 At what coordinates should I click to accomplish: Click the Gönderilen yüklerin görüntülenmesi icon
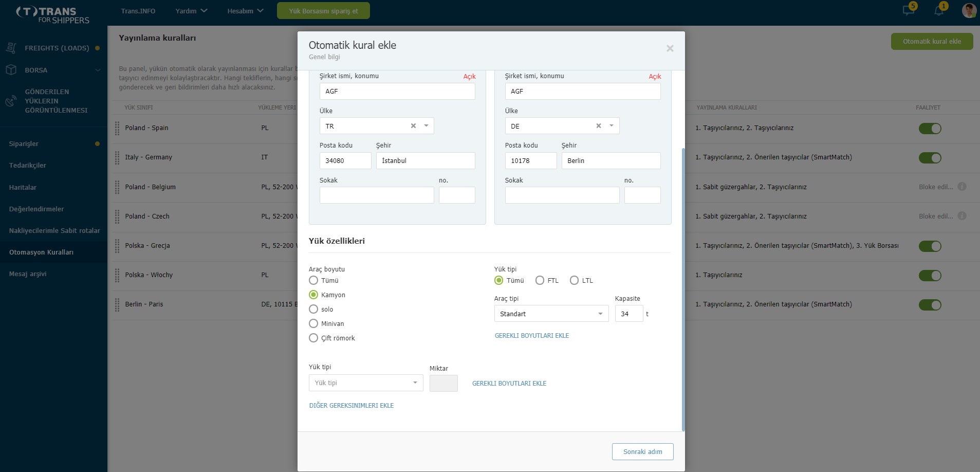[x=11, y=101]
